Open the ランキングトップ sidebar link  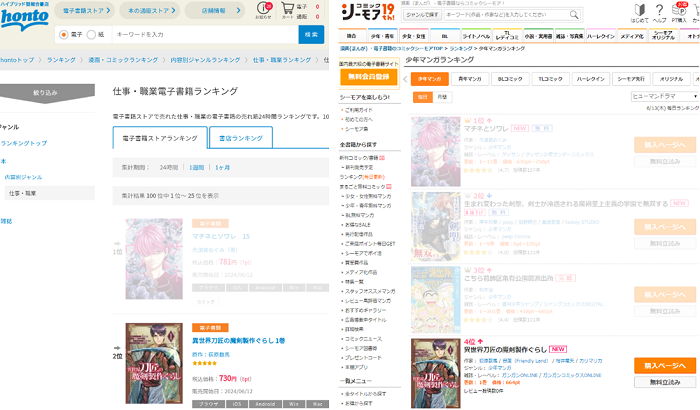(x=24, y=143)
